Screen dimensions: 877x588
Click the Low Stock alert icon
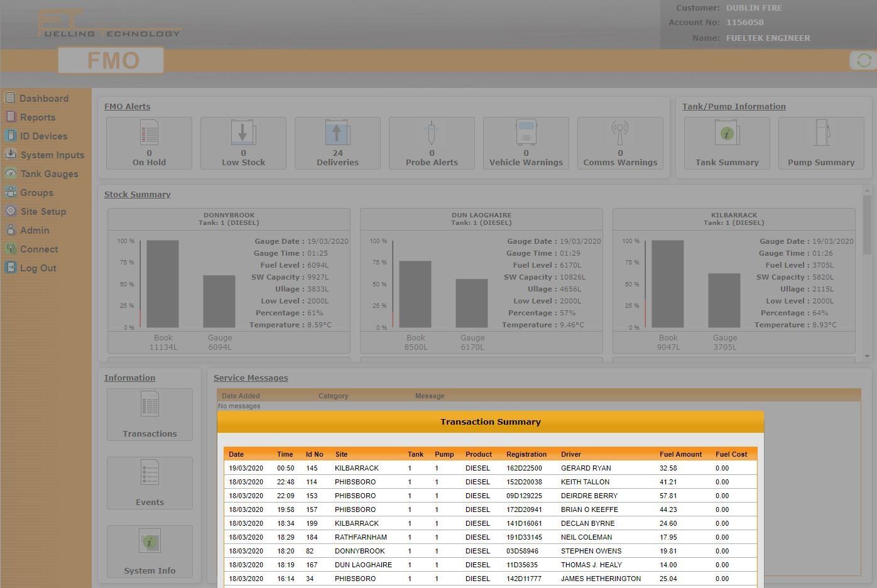[243, 133]
